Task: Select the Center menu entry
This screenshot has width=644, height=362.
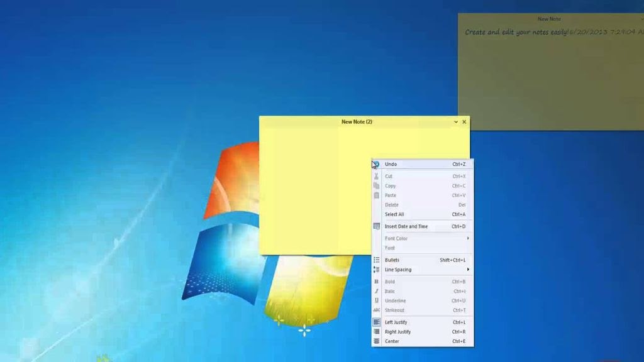Action: click(x=423, y=341)
